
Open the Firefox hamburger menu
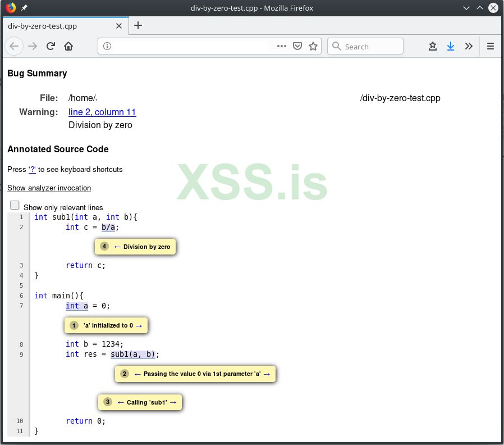tap(490, 46)
